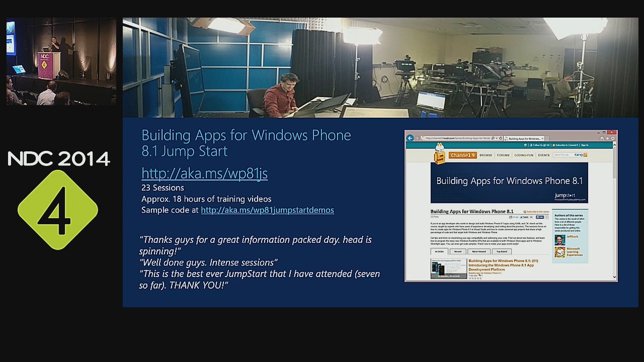Click the '23 Sessions' text on slide

click(x=163, y=188)
